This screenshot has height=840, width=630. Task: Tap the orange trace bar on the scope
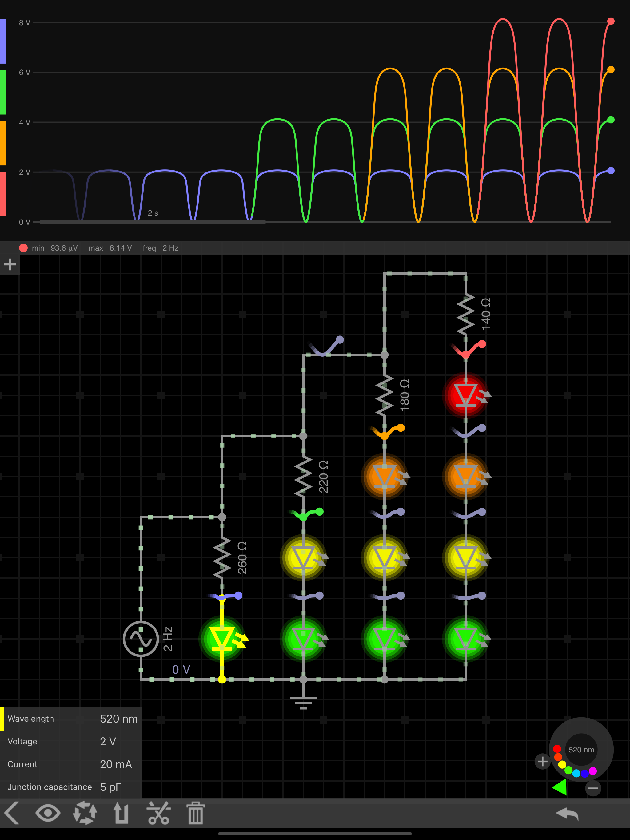3,143
